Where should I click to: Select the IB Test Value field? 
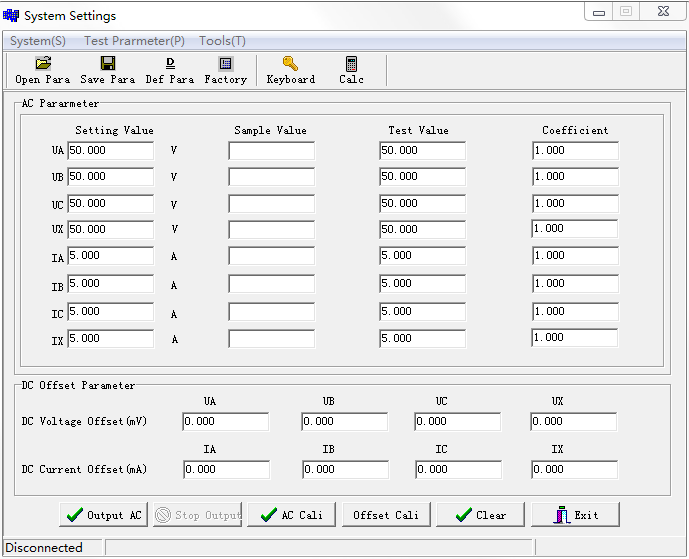422,284
